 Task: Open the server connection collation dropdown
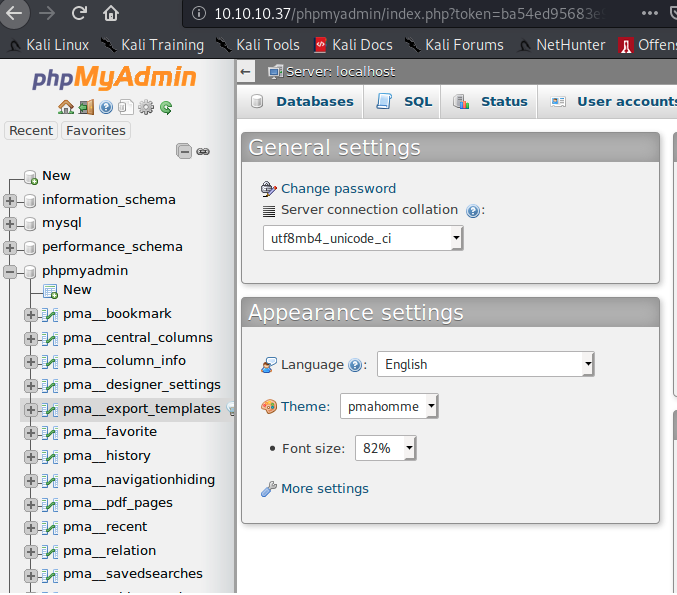[x=363, y=238]
